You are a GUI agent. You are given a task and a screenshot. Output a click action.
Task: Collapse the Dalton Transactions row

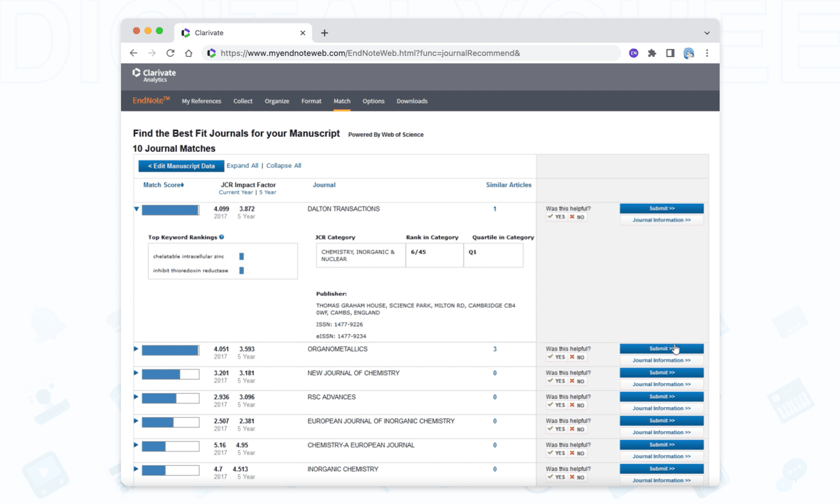click(136, 209)
